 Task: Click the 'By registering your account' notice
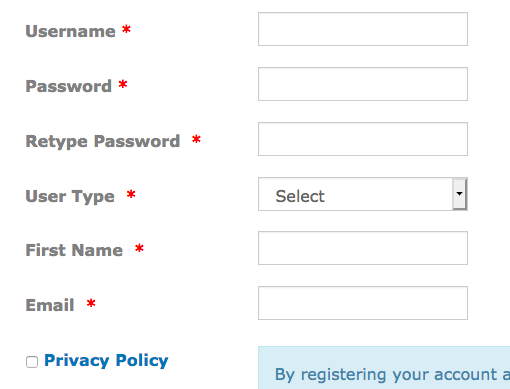[384, 368]
